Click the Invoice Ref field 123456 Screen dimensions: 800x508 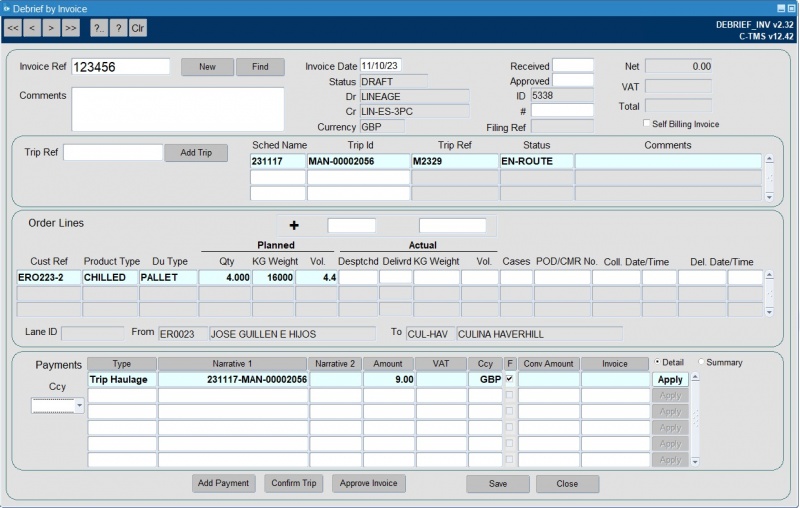[x=120, y=67]
